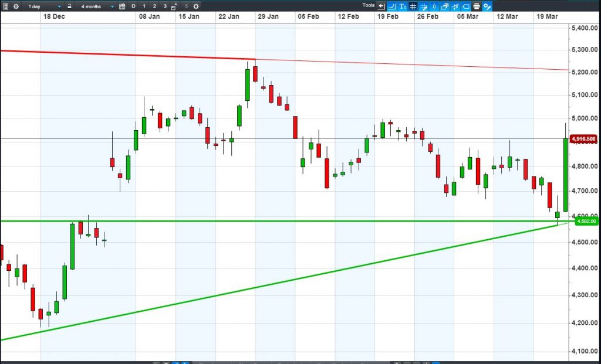Select the Tt text annotation tool
The width and height of the screenshot is (601, 364).
[403, 6]
